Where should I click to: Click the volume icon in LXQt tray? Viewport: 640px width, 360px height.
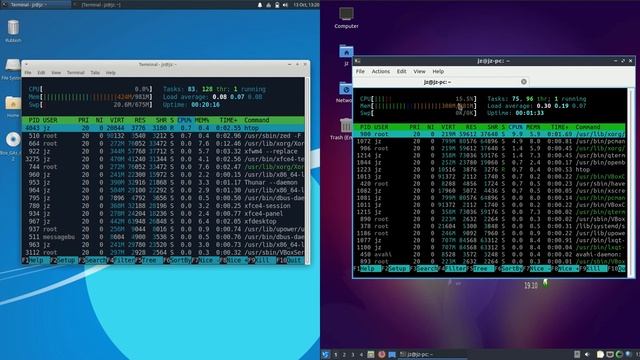(587, 355)
